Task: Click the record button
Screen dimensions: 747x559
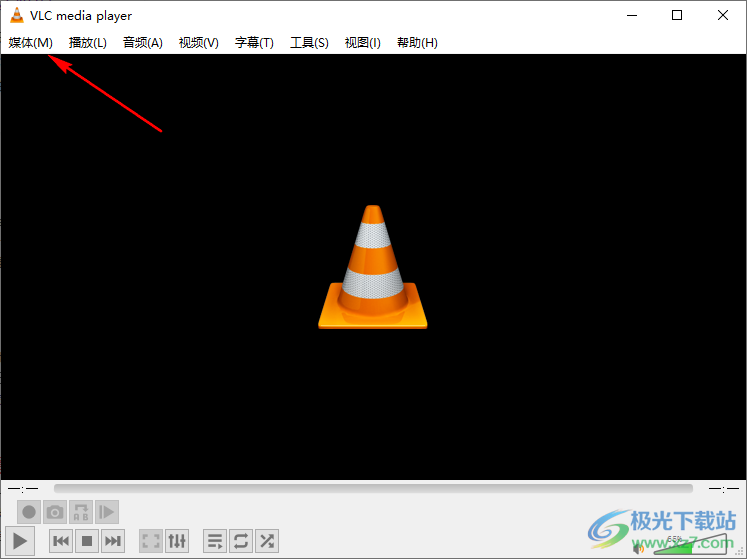Action: tap(29, 512)
